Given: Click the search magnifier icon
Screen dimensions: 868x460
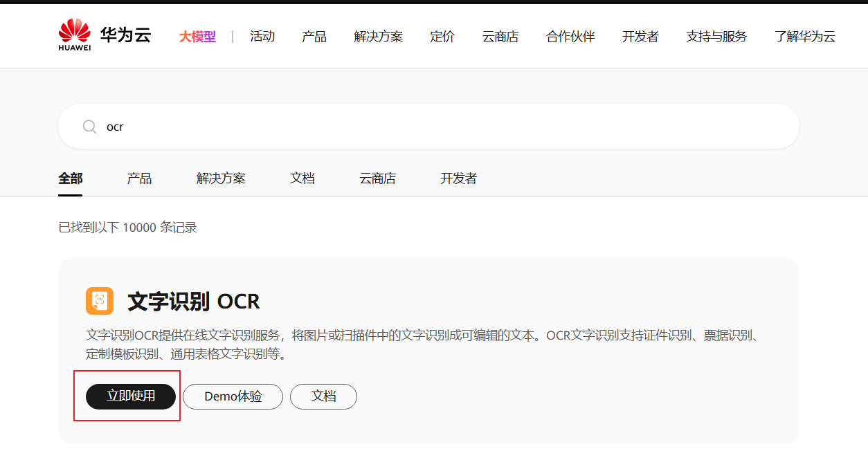Looking at the screenshot, I should 89,127.
